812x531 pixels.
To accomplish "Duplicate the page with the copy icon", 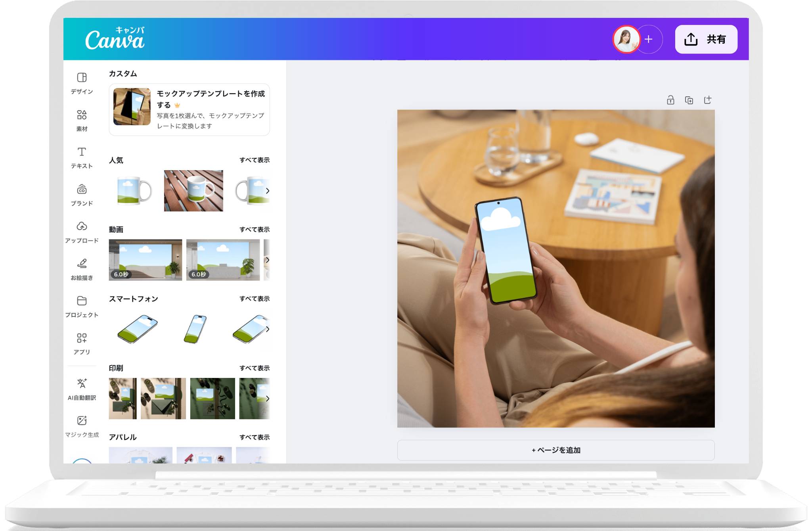I will pos(689,100).
